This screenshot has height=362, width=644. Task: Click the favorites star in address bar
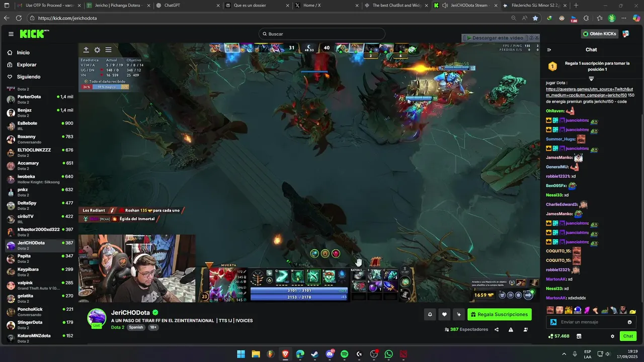click(x=535, y=18)
